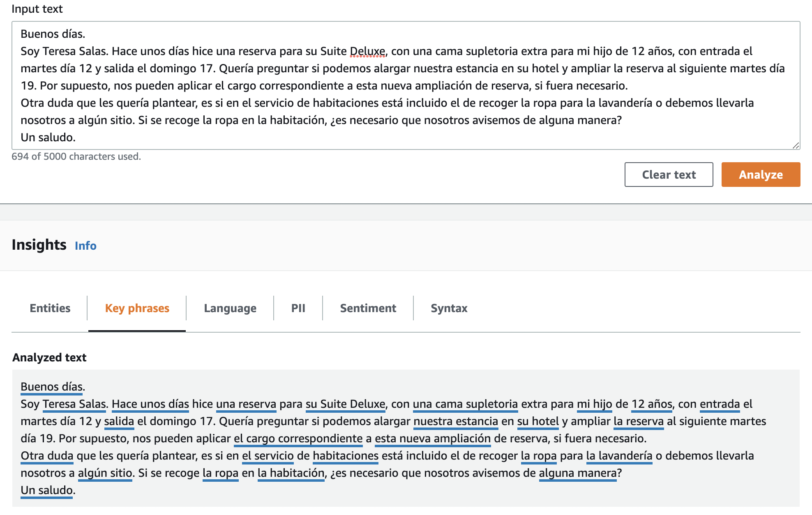
Task: Select the Key phrases tab
Action: coord(137,308)
